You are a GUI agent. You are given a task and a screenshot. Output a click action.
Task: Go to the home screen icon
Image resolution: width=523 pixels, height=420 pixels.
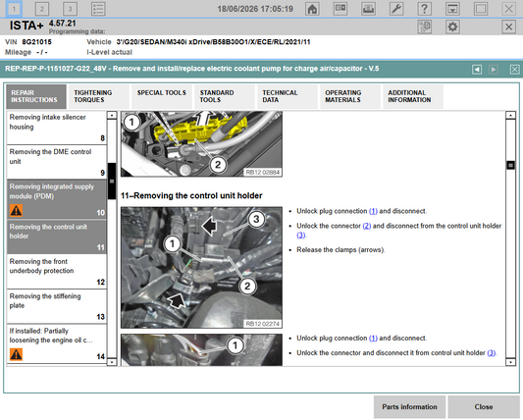pyautogui.click(x=312, y=9)
